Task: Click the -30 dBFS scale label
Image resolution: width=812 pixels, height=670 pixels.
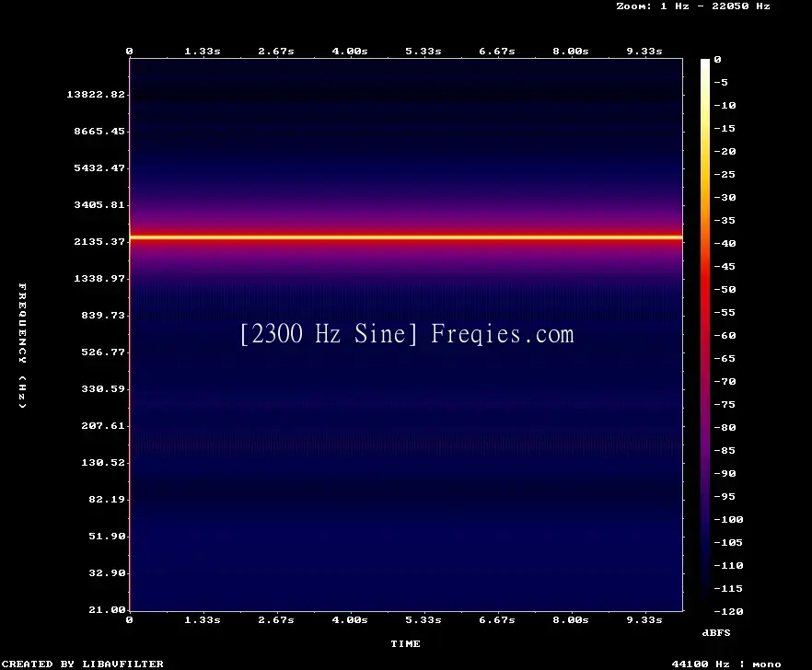Action: pyautogui.click(x=725, y=197)
